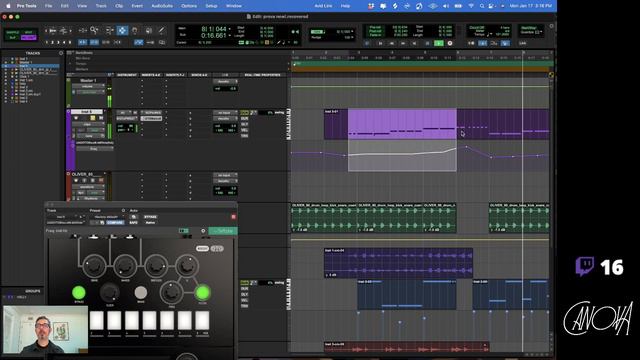The image size is (640, 360).
Task: Click leftmost top-row knob on plug-in
Action: [x=94, y=266]
